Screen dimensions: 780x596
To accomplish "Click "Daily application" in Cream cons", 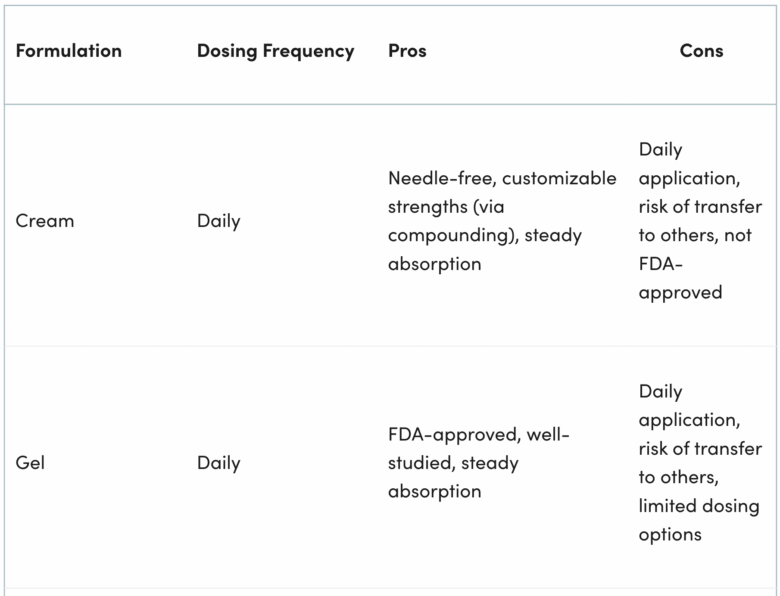I will coord(660,150).
